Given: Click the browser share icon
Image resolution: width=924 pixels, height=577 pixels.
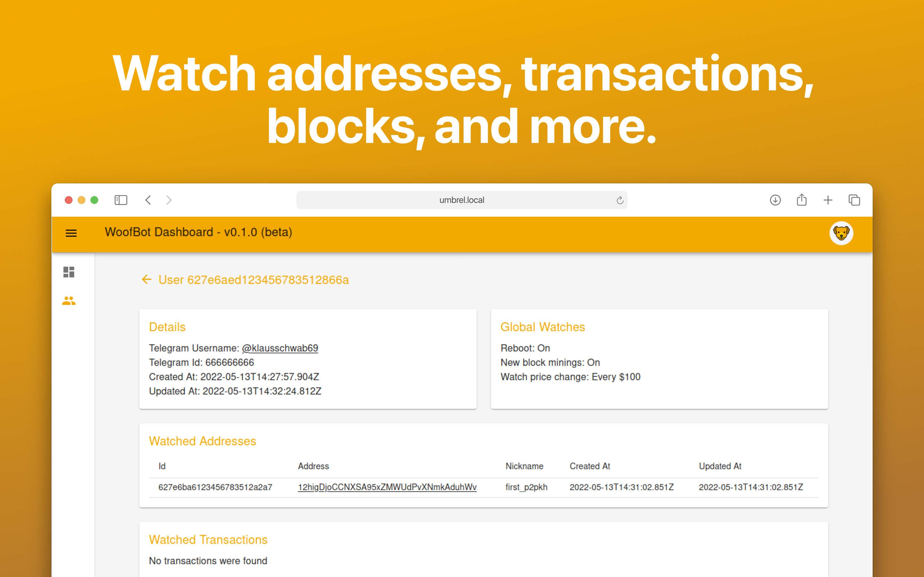Looking at the screenshot, I should (801, 200).
